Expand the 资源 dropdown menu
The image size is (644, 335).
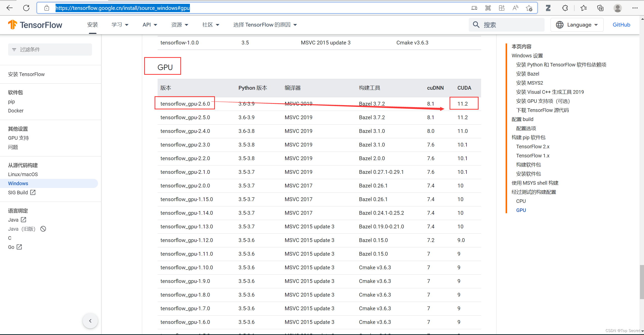(180, 25)
